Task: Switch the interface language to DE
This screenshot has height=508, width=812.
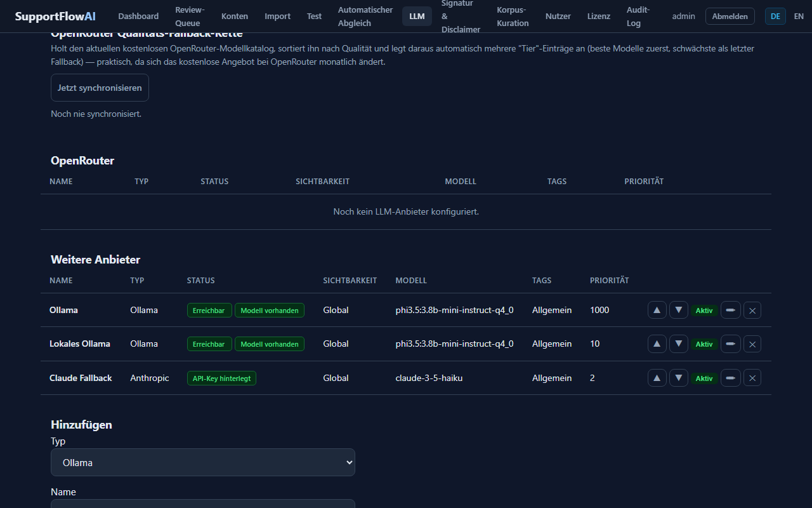Action: (x=775, y=17)
